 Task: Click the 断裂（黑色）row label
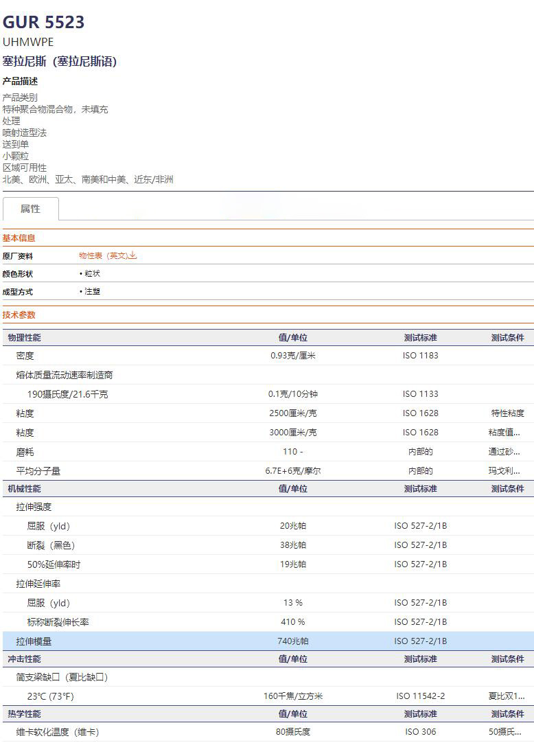(x=51, y=545)
